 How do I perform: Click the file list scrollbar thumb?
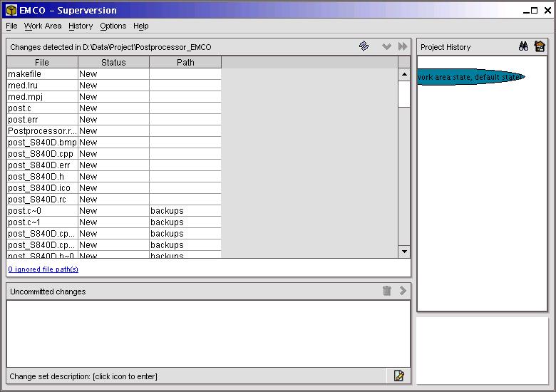pos(404,94)
